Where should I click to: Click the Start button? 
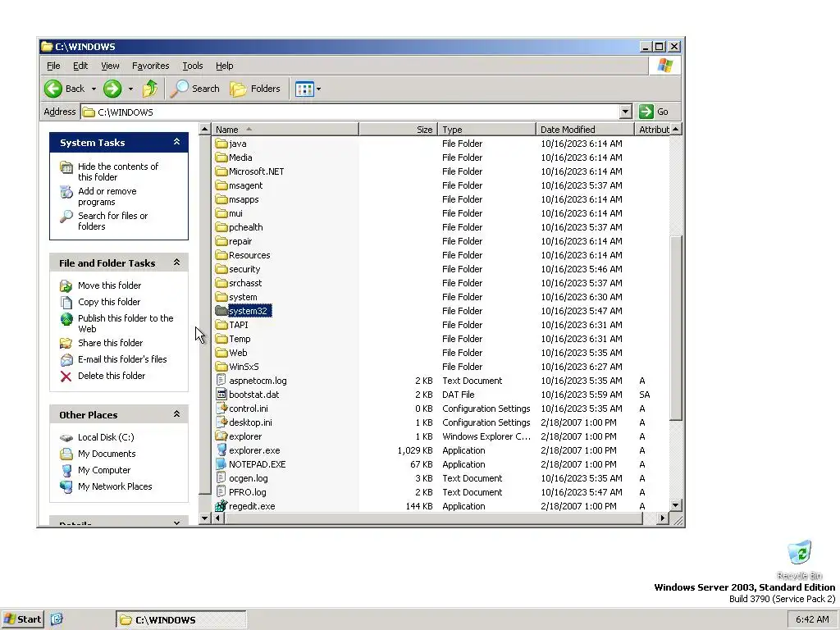click(22, 619)
